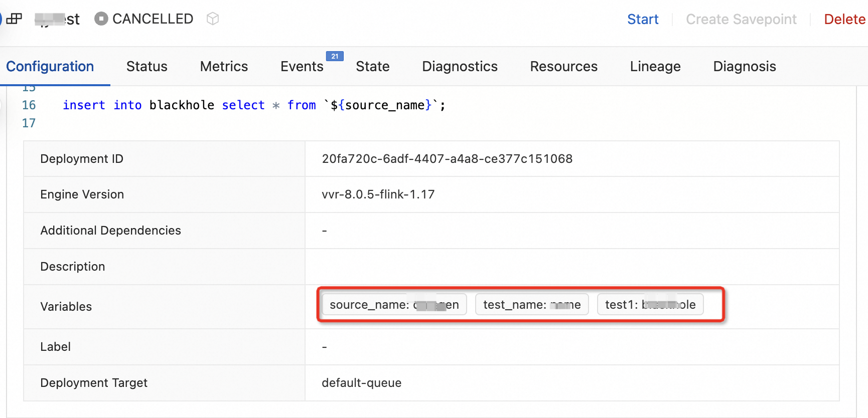Select the test1 variable tag
Viewport: 868px width, 418px height.
[x=650, y=305]
